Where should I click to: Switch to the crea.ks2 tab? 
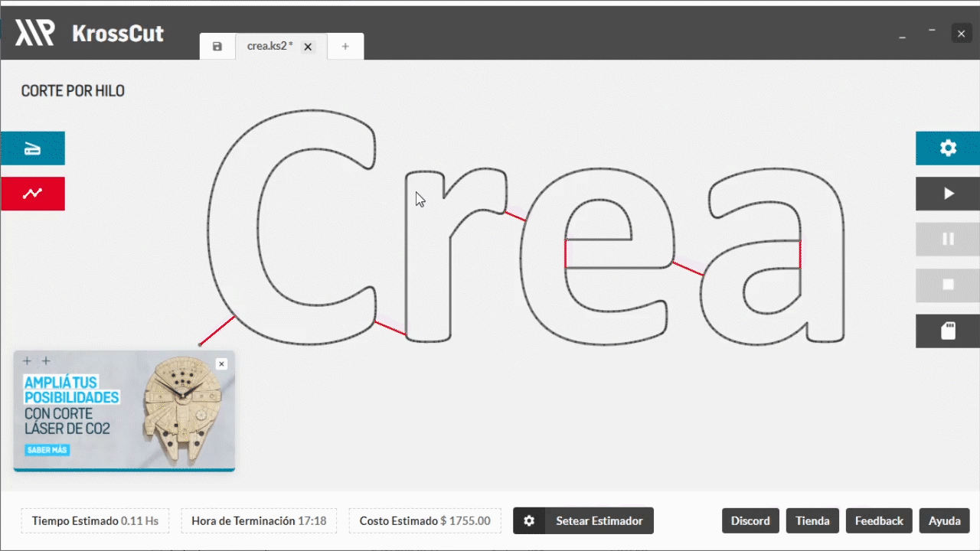pyautogui.click(x=268, y=47)
